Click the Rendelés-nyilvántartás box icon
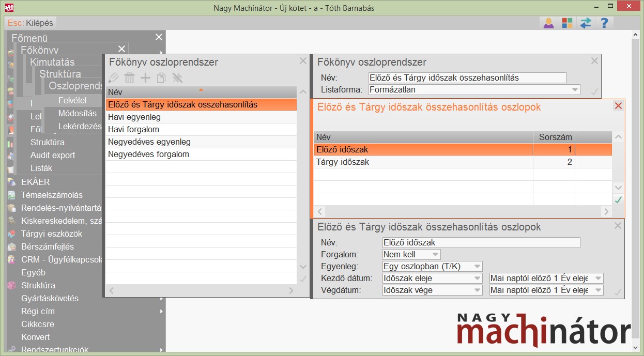Viewport: 644px width, 356px height. coord(12,208)
